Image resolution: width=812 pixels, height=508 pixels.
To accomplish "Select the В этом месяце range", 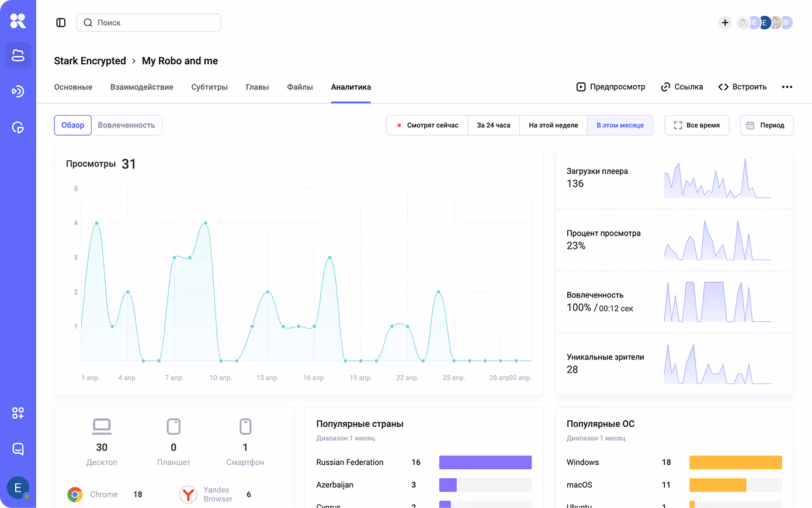I will click(620, 125).
